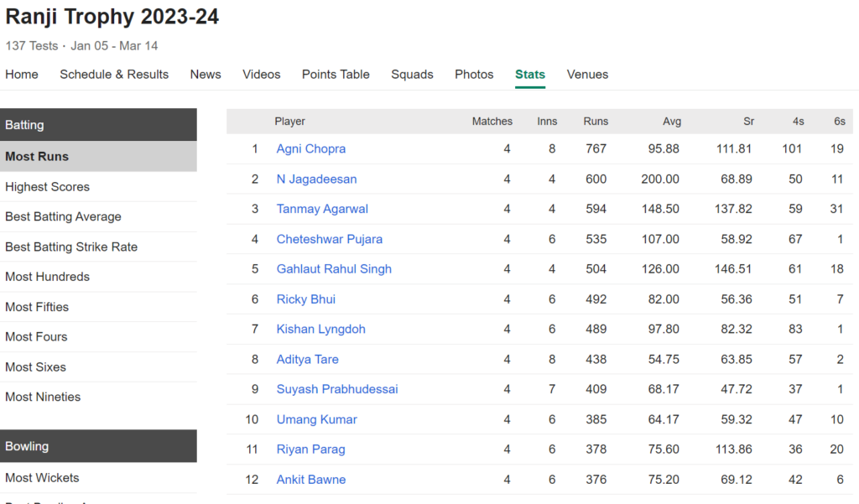The image size is (859, 504).
Task: Click the Bowling section header
Action: 99,446
